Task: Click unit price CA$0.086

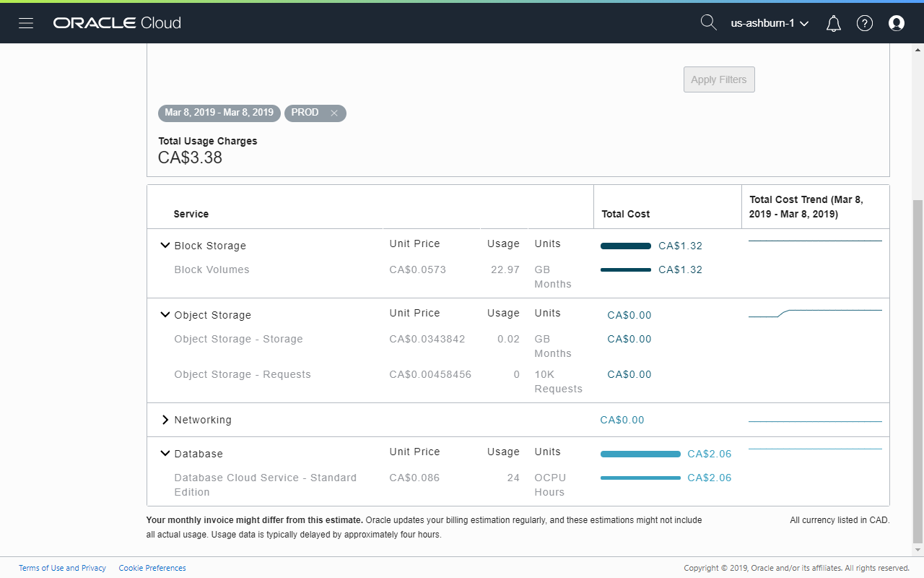Action: coord(414,478)
